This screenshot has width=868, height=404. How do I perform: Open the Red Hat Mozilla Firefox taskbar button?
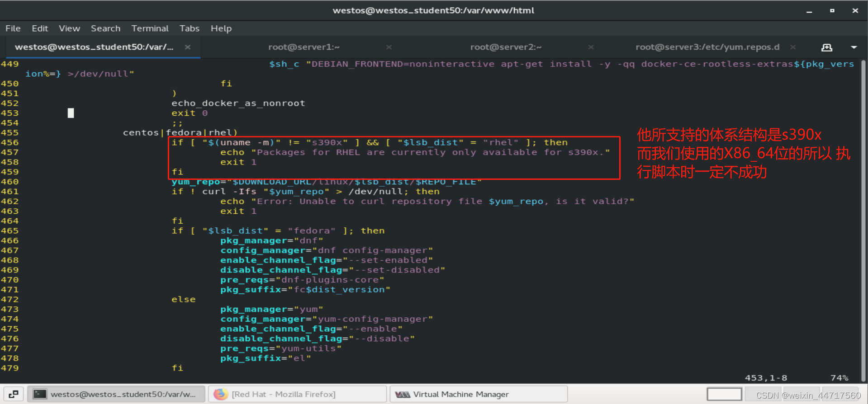(298, 394)
